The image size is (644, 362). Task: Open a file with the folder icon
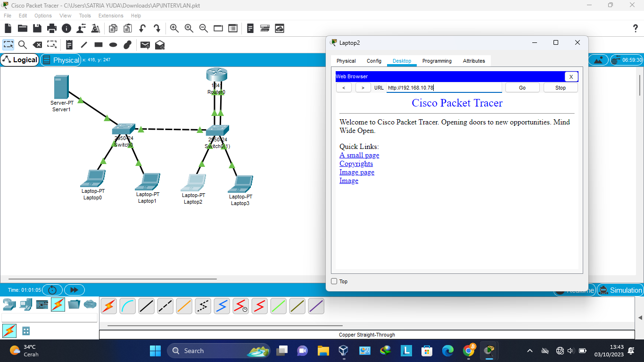point(23,28)
